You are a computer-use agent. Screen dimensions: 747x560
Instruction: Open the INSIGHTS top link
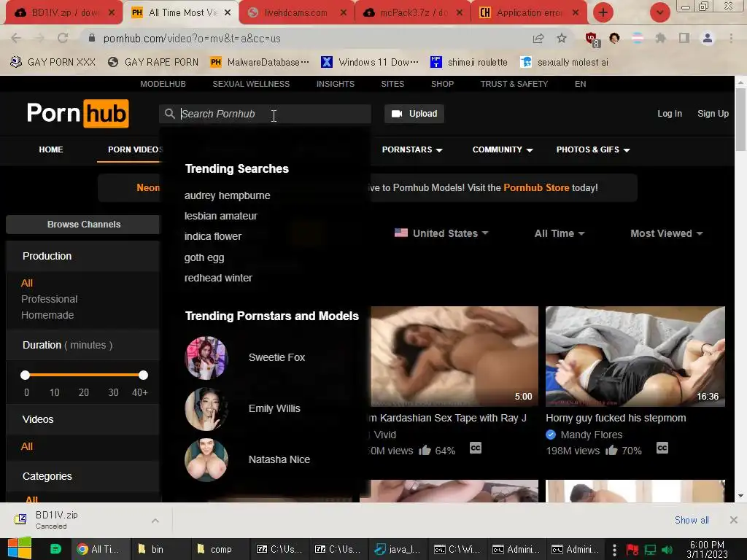(x=336, y=84)
